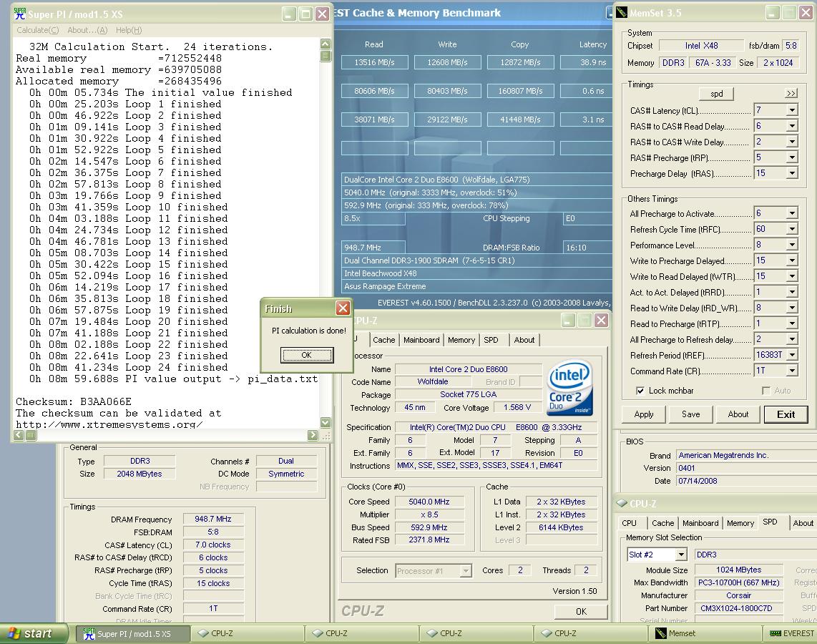
Task: Open Precharge Delay (tRAS) dropdown
Action: coord(792,172)
